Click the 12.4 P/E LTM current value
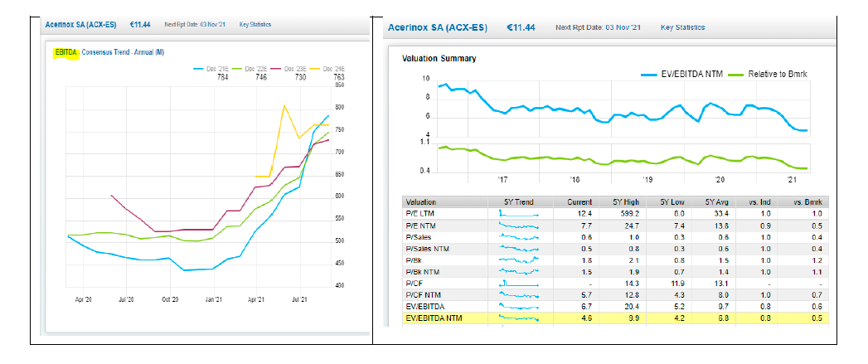This screenshot has height=364, width=868. point(584,213)
